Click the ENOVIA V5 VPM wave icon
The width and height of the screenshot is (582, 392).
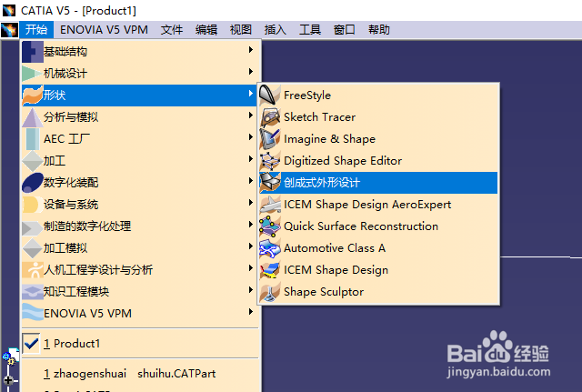[33, 312]
